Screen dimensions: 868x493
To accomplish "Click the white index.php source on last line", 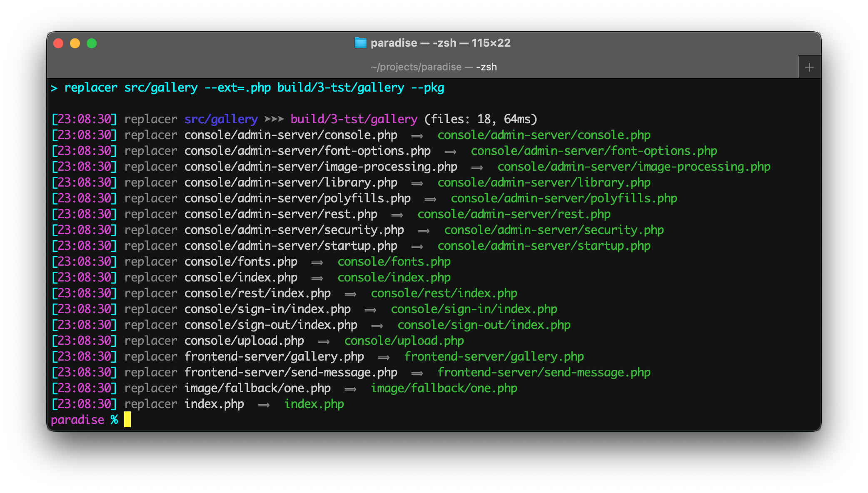I will [x=214, y=404].
